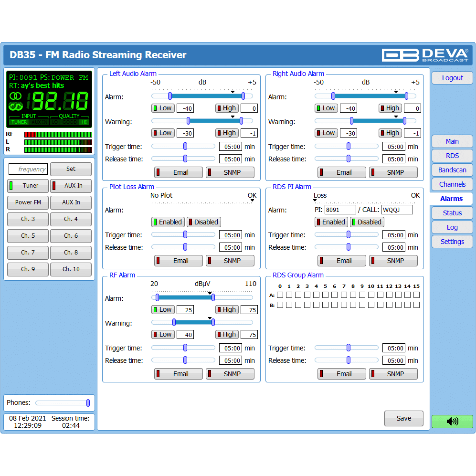Click the DEVA Broadcast logo
Image resolution: width=476 pixels, height=476 pixels.
point(425,55)
